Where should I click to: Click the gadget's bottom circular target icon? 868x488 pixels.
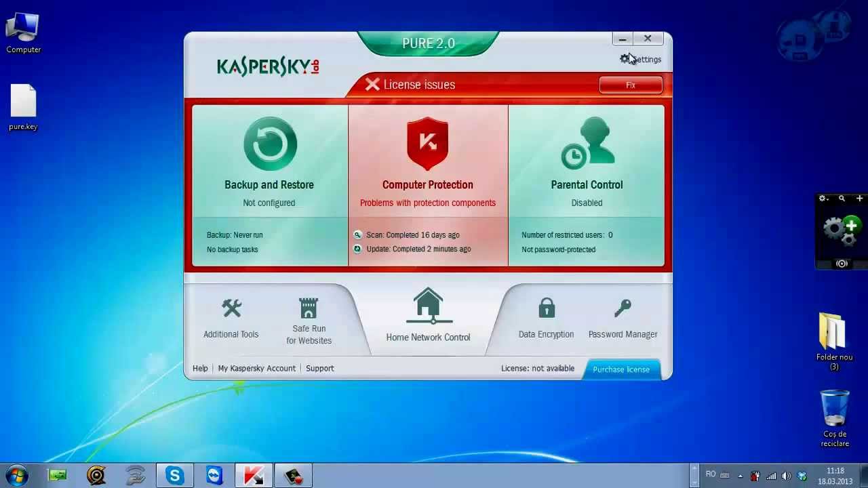842,264
